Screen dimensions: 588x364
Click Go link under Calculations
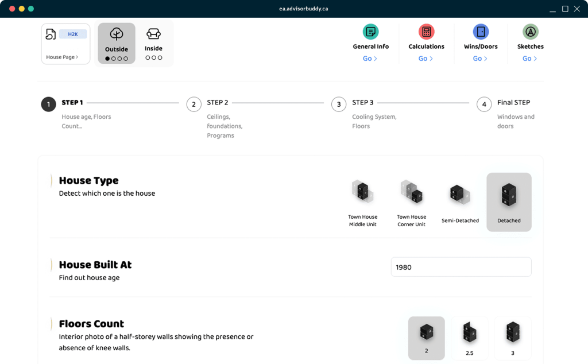426,59
